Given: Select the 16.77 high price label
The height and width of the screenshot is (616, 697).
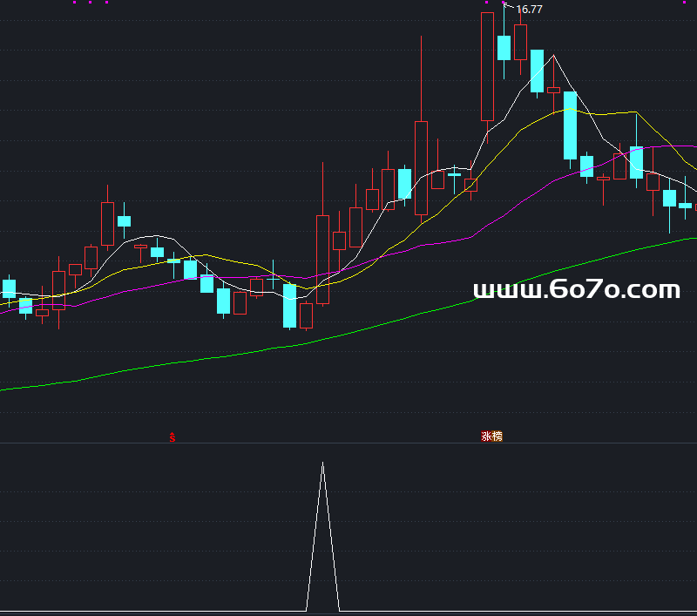Looking at the screenshot, I should click(x=529, y=10).
